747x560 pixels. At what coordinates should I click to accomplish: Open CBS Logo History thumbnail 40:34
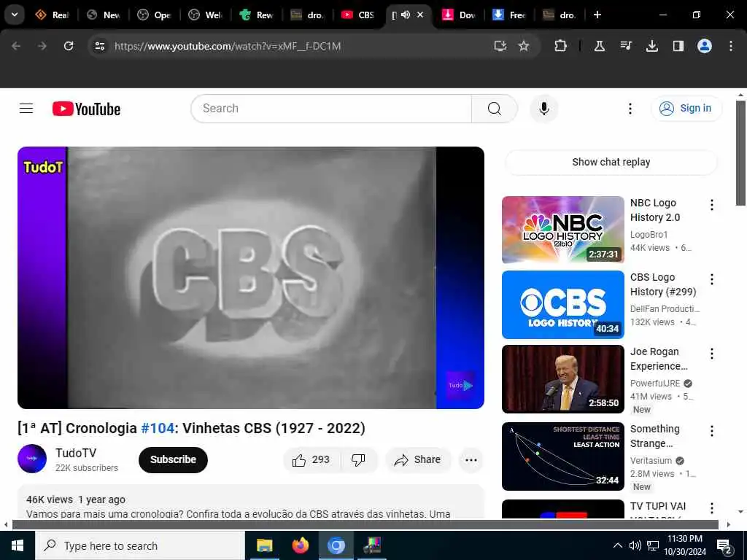click(562, 305)
